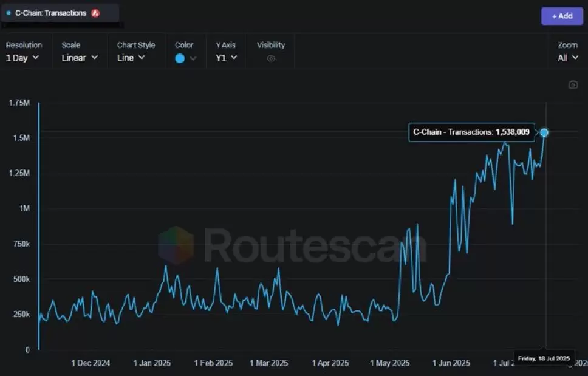Open the Y Axis Y1 dropdown
The width and height of the screenshot is (588, 376).
click(x=227, y=58)
